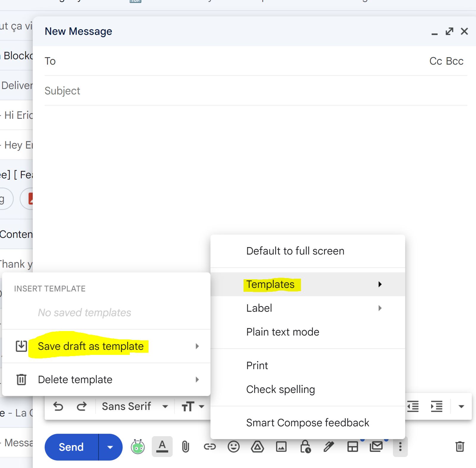Viewport: 476px width, 468px height.
Task: Click the insert photo icon
Action: (281, 447)
